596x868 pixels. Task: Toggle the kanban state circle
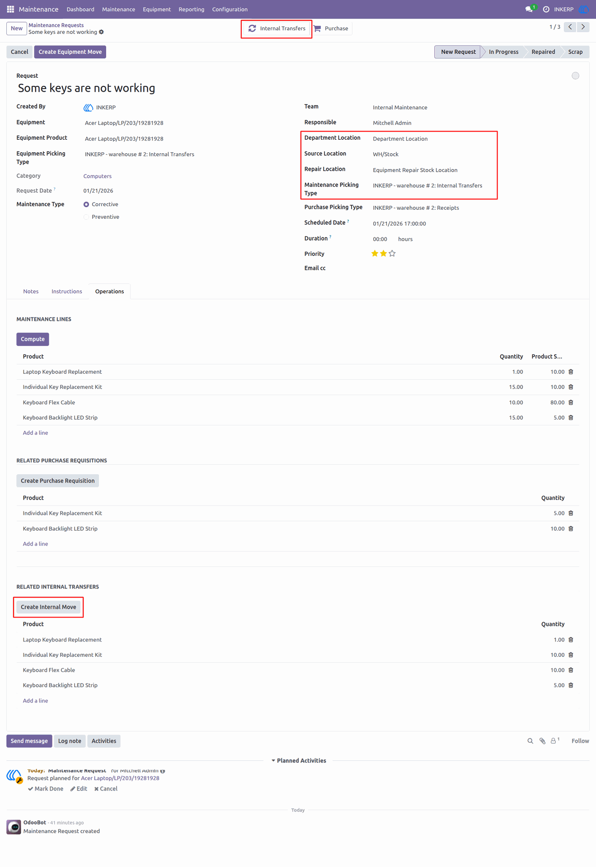click(x=575, y=76)
